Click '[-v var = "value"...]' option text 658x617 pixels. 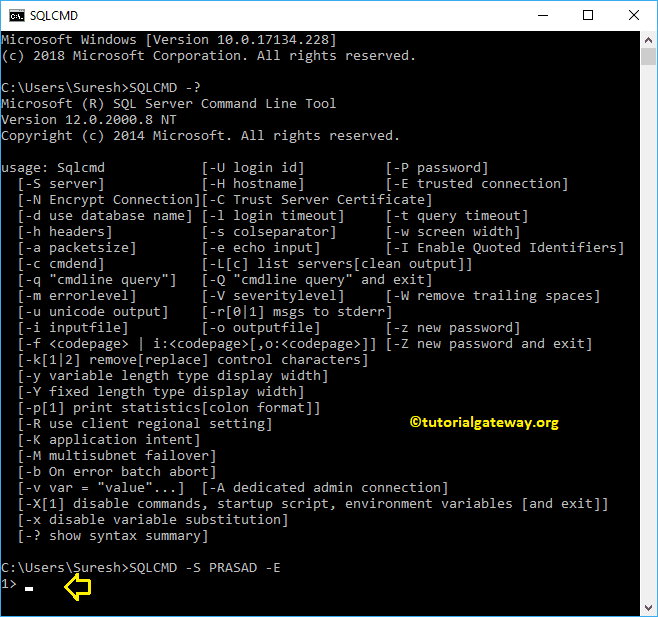point(101,488)
